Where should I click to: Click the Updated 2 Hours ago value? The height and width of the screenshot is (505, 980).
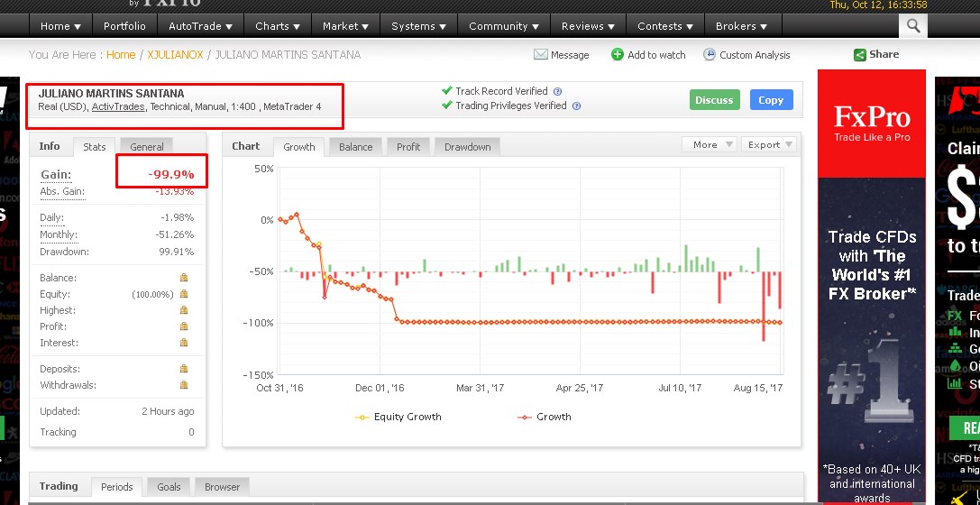click(168, 411)
